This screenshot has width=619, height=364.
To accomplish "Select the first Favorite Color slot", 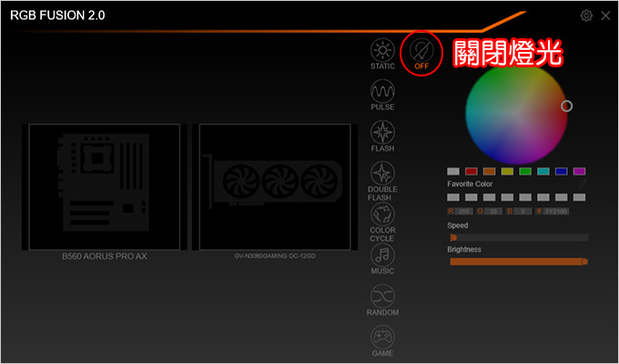I will click(x=453, y=197).
